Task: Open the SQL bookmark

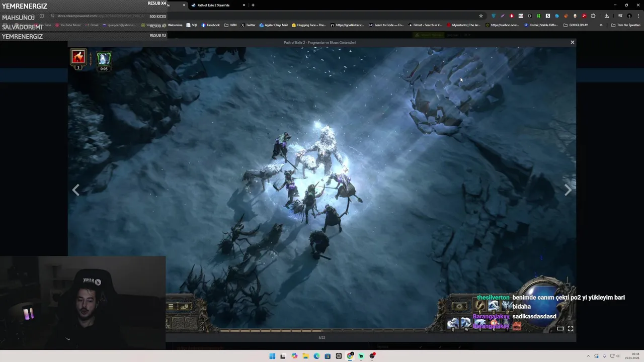Action: (192, 25)
